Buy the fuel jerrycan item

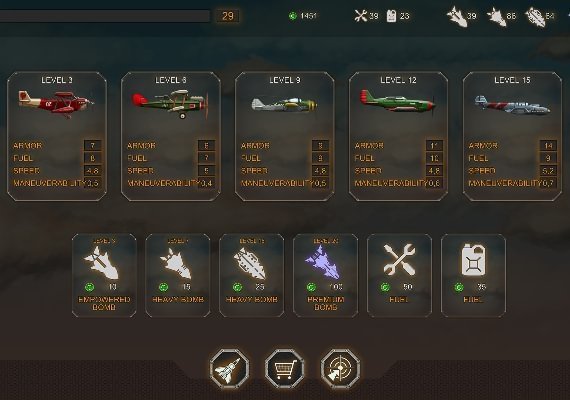473,276
